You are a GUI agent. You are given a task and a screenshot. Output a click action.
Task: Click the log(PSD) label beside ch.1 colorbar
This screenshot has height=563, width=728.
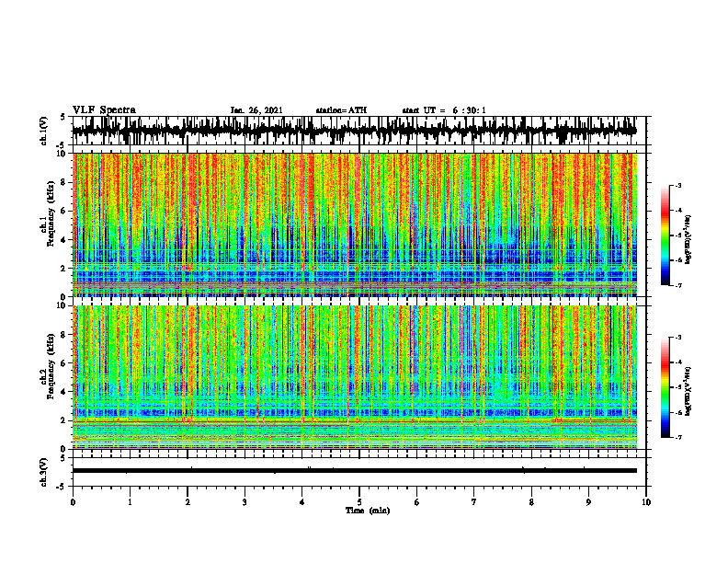[x=688, y=240]
